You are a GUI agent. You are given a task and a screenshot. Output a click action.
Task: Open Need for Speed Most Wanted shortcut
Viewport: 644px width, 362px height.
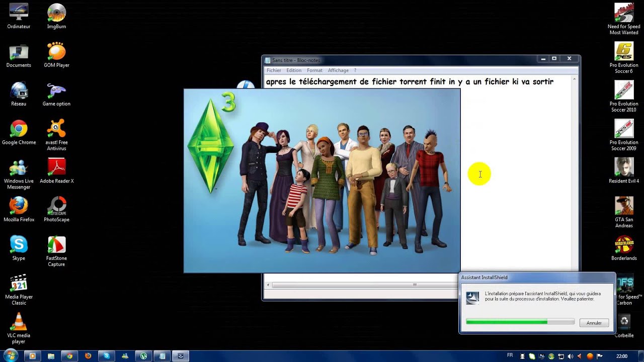pyautogui.click(x=624, y=19)
